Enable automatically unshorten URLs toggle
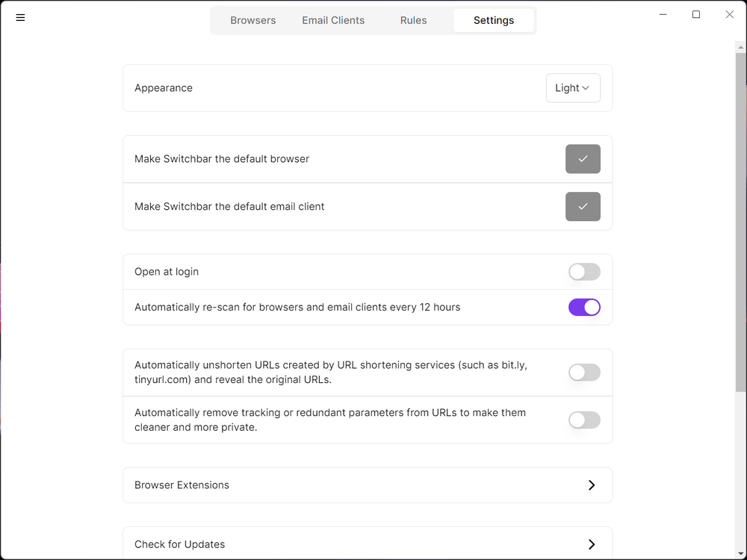 tap(584, 373)
